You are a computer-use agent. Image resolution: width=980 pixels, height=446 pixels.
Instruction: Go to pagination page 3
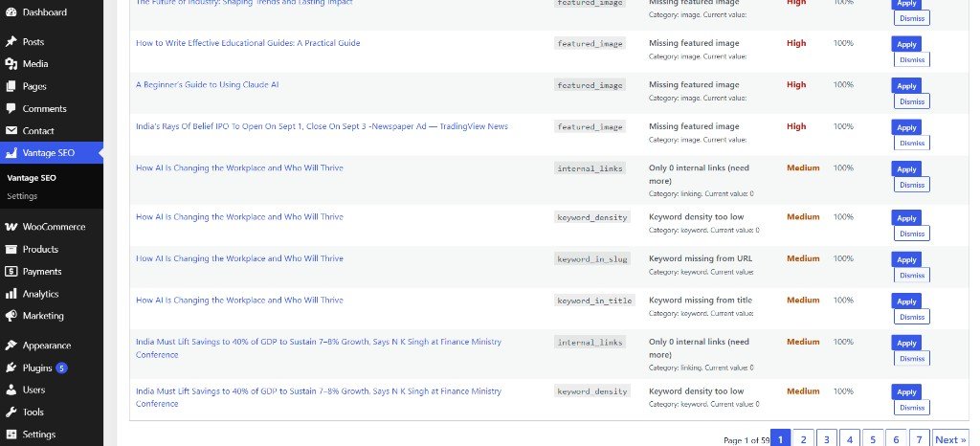tap(826, 439)
